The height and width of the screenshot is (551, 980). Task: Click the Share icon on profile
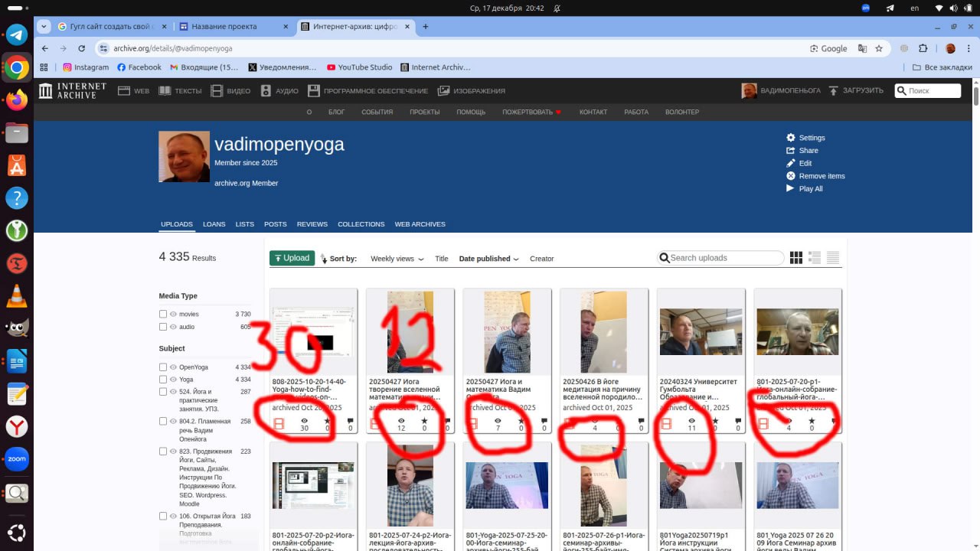[x=791, y=150]
